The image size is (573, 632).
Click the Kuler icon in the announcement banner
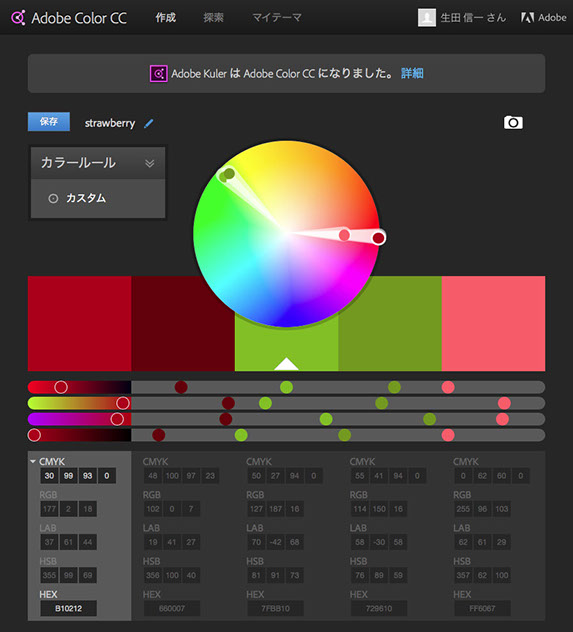tap(158, 74)
